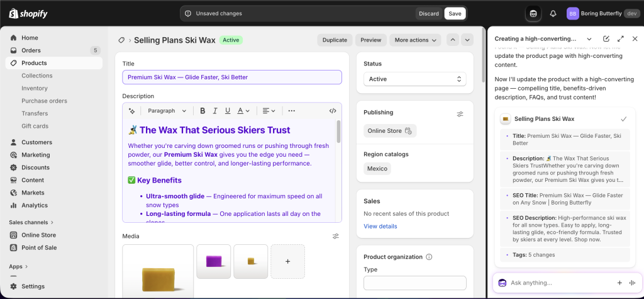Open the View details link under Sales
This screenshot has height=299, width=644.
click(380, 226)
